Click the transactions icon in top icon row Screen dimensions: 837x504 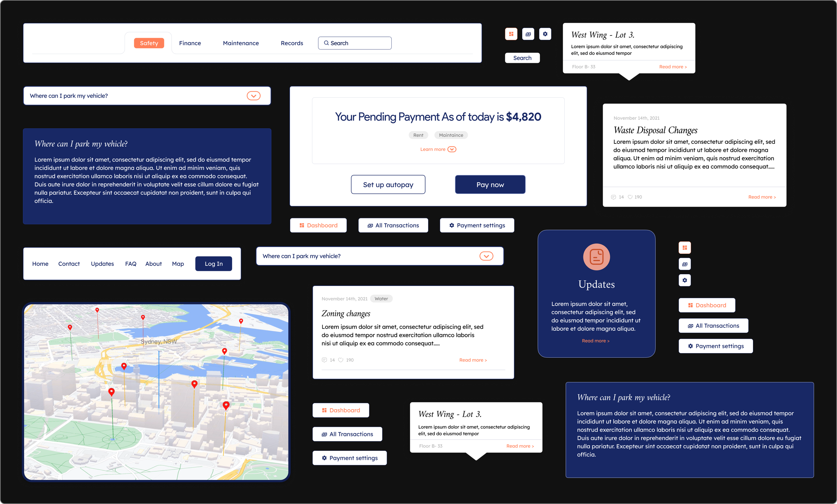click(528, 34)
